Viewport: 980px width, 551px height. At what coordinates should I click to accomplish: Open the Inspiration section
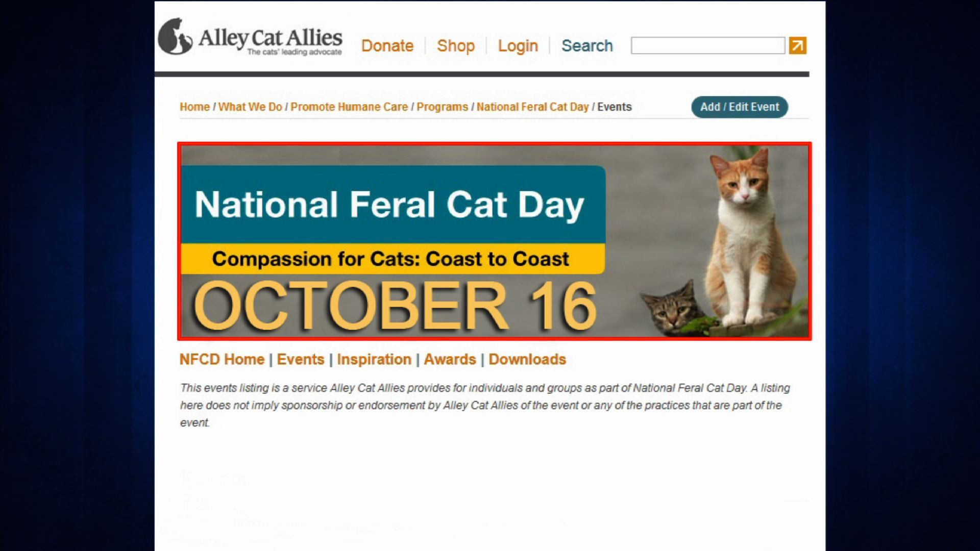[x=374, y=360]
